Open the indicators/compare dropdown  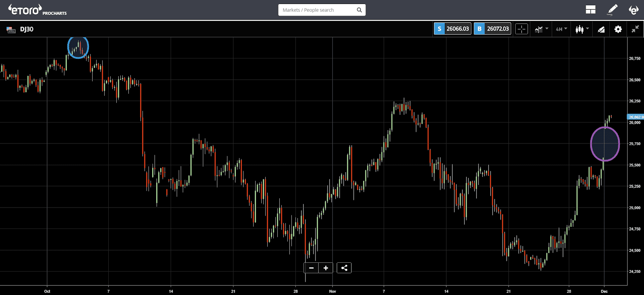[541, 29]
